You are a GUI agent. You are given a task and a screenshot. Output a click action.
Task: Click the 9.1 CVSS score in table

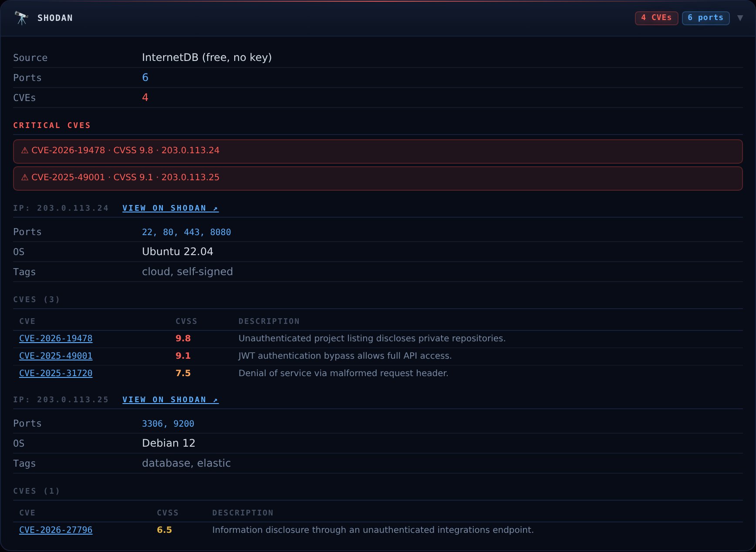coord(183,356)
